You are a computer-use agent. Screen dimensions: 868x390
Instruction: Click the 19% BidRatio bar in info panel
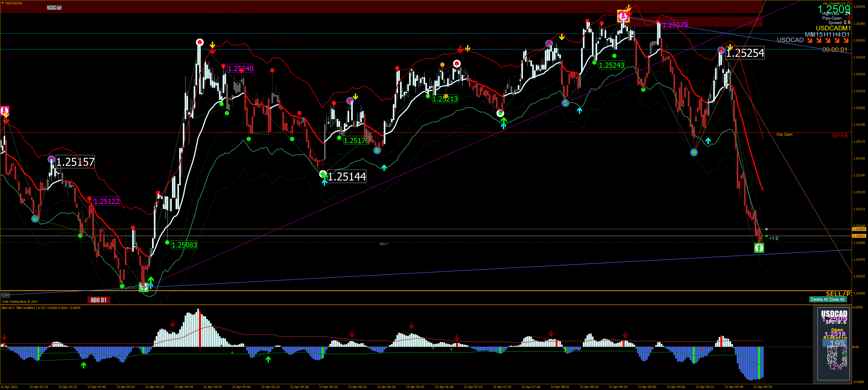[x=834, y=343]
